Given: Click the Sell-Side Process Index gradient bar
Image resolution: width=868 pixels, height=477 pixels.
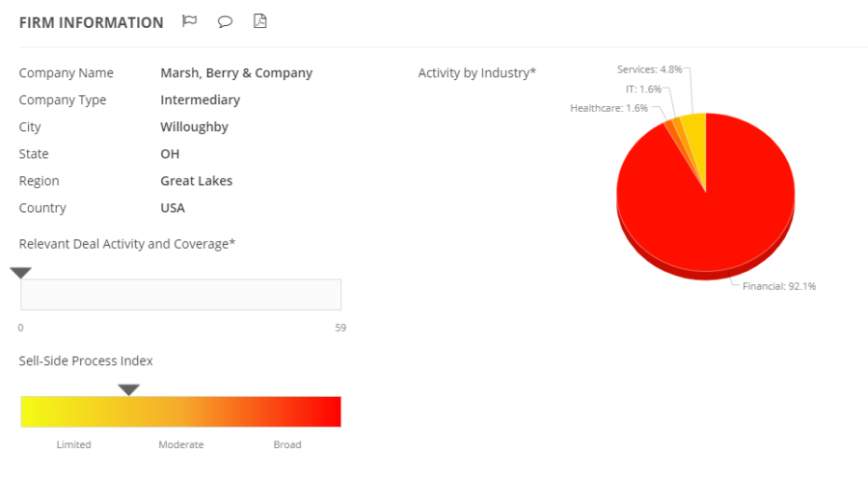Looking at the screenshot, I should [181, 411].
